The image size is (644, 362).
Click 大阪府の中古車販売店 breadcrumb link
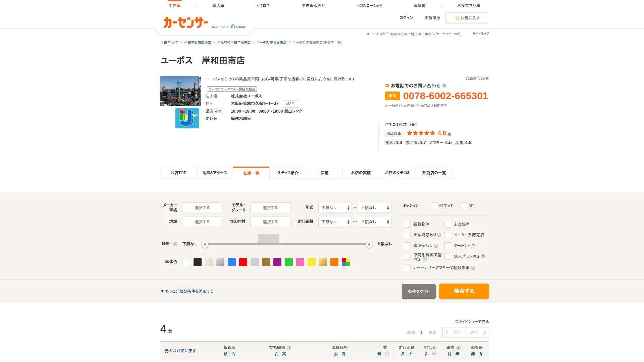coord(234,43)
